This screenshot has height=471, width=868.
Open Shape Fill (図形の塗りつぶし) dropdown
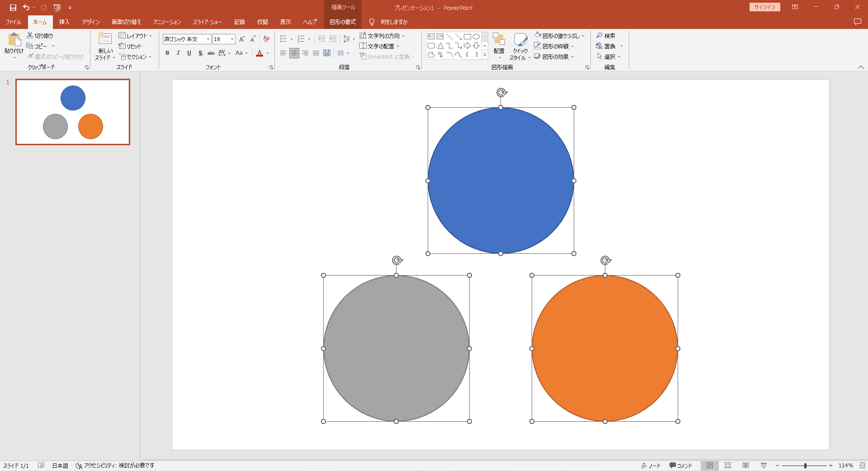[x=560, y=36]
